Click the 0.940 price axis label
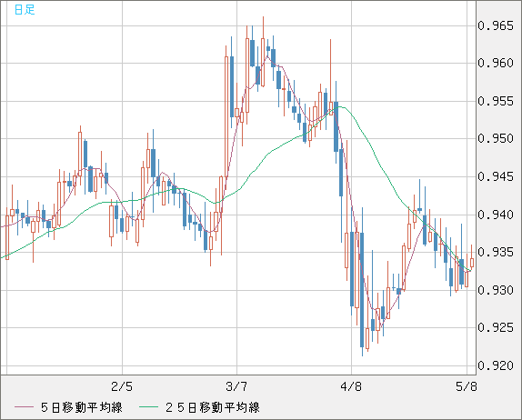 point(496,215)
